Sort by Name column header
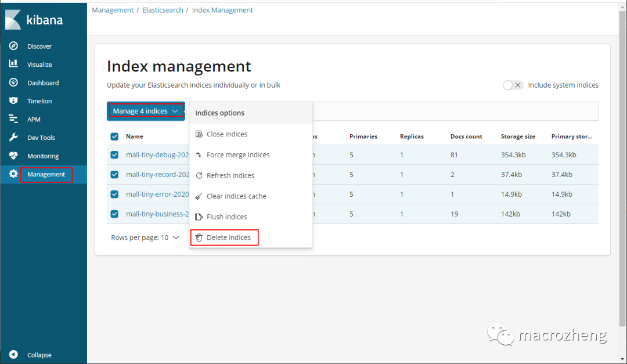The width and height of the screenshot is (627, 364). click(134, 136)
